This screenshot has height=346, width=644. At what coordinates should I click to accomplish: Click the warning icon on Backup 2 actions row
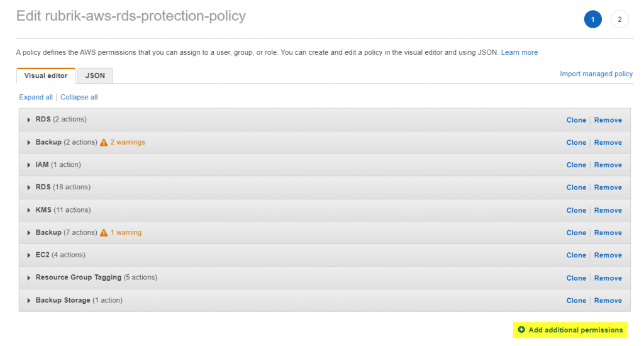click(x=104, y=142)
